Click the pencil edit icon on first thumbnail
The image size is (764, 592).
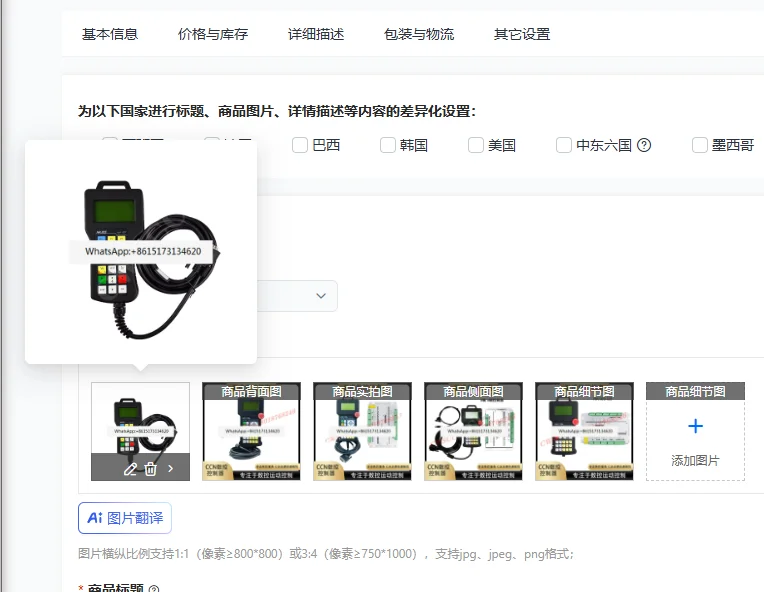point(130,469)
